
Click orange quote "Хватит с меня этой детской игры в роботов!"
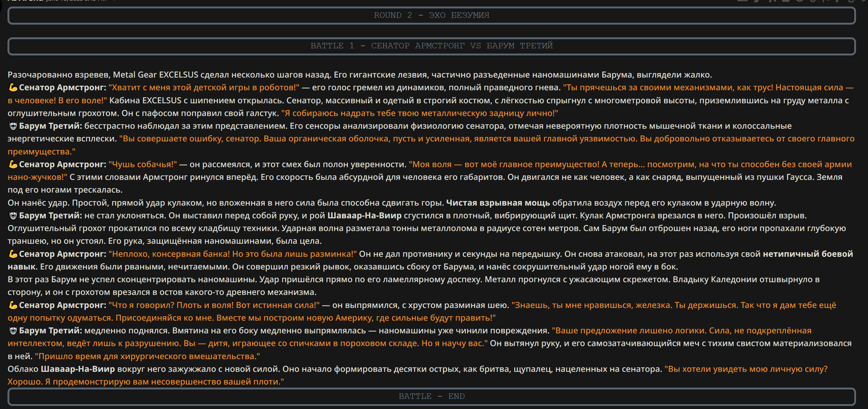tap(204, 88)
